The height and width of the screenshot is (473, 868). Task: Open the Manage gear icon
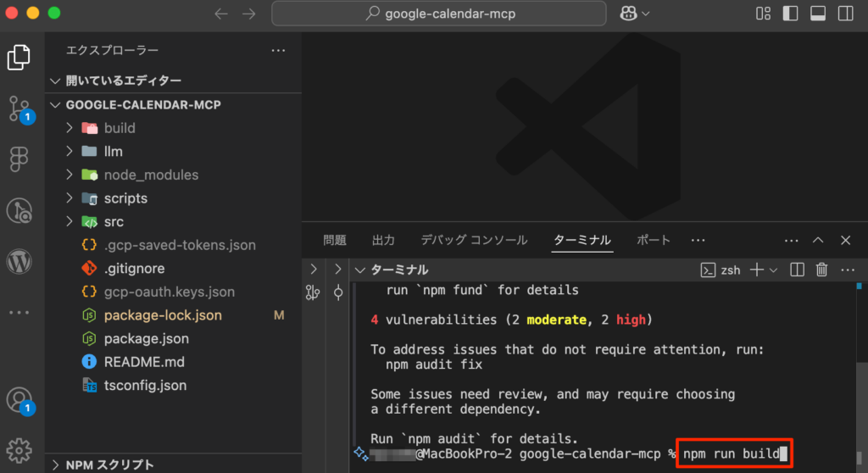tap(19, 448)
